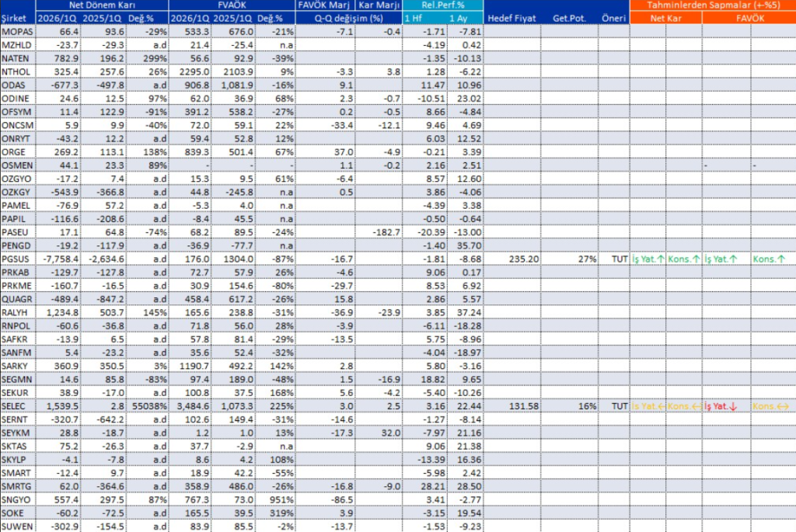Screen dimensions: 796x532
Task: Select the orange FAVÖK subheader
Action: click(749, 19)
